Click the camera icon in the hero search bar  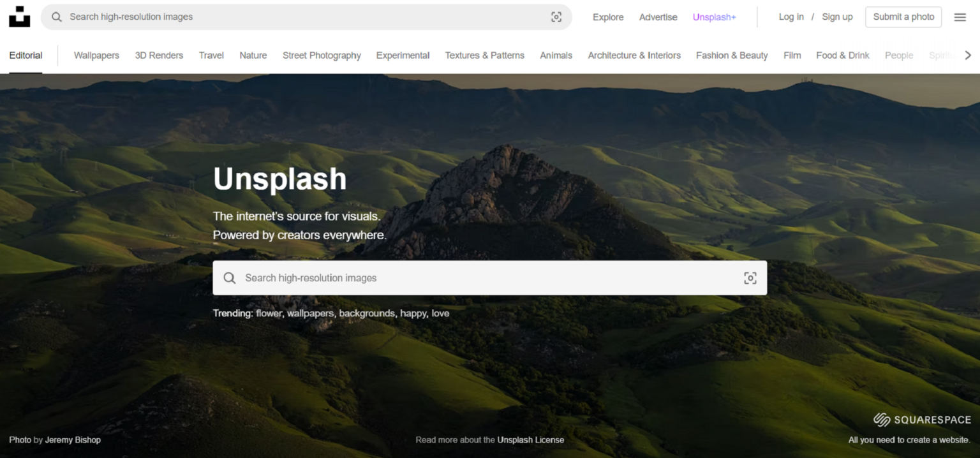coord(750,277)
